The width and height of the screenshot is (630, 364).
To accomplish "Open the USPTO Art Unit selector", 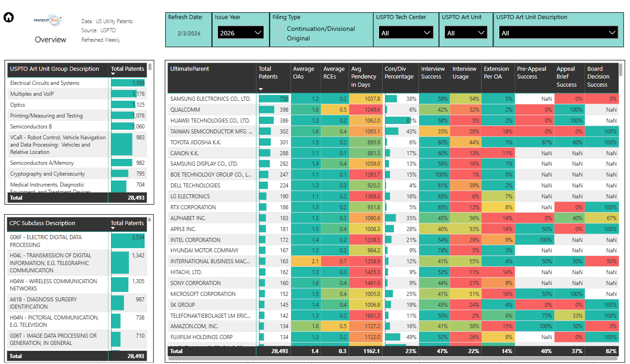I will click(x=466, y=32).
